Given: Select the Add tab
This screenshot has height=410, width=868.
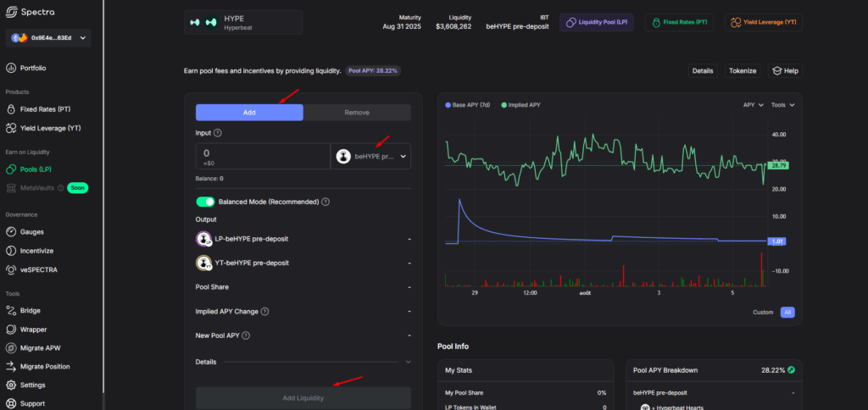Looking at the screenshot, I should click(x=249, y=113).
